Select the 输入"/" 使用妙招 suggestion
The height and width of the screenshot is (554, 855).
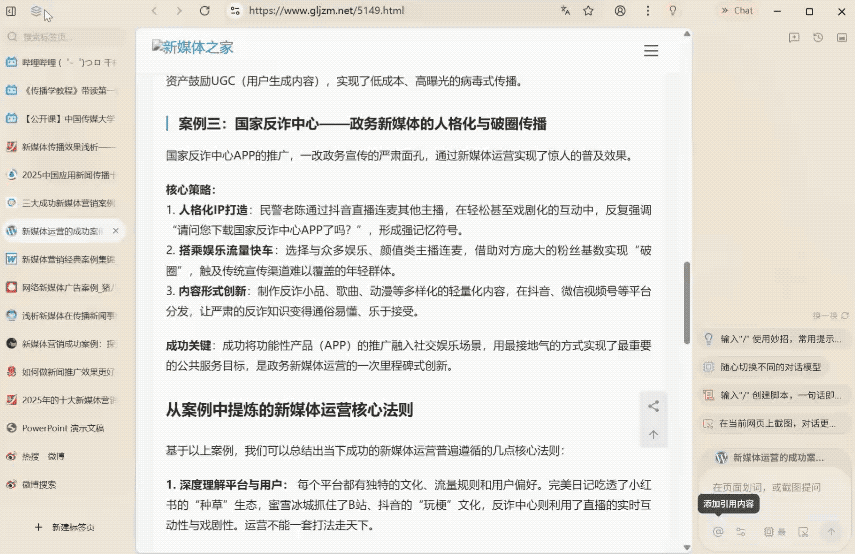tap(773, 339)
